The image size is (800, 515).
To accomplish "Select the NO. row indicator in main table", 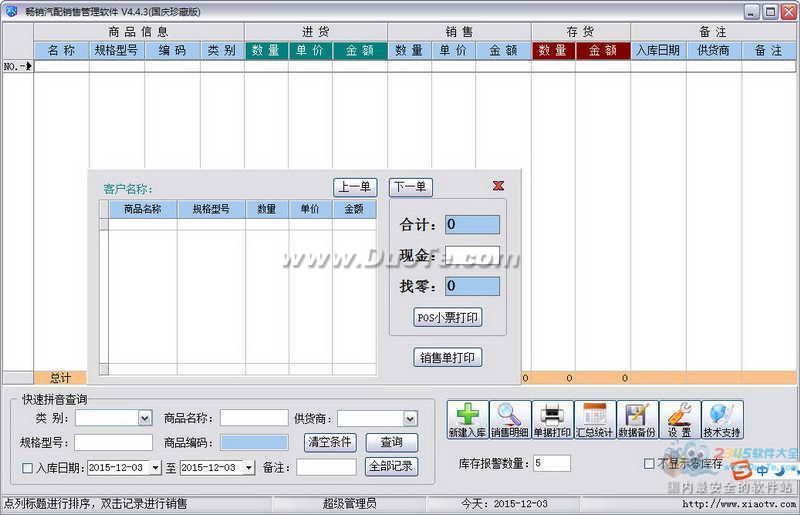I will pos(18,66).
